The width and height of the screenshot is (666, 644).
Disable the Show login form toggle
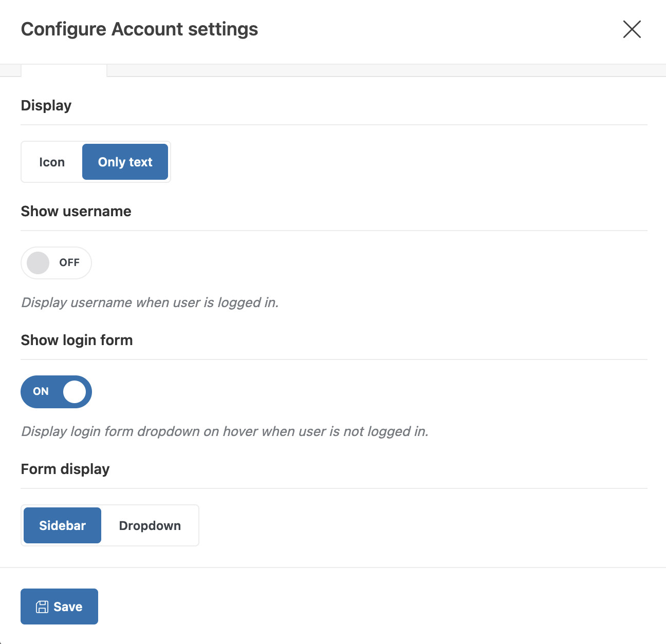click(56, 392)
